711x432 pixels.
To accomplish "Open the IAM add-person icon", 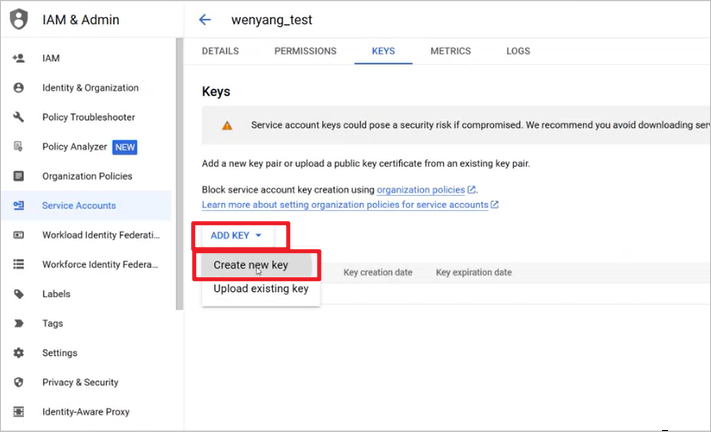I will (x=19, y=58).
